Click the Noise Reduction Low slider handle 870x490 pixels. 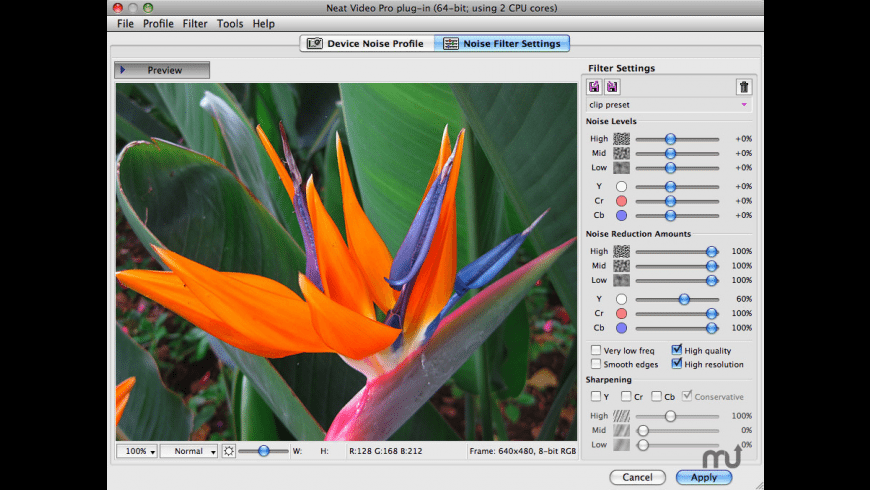pyautogui.click(x=711, y=280)
